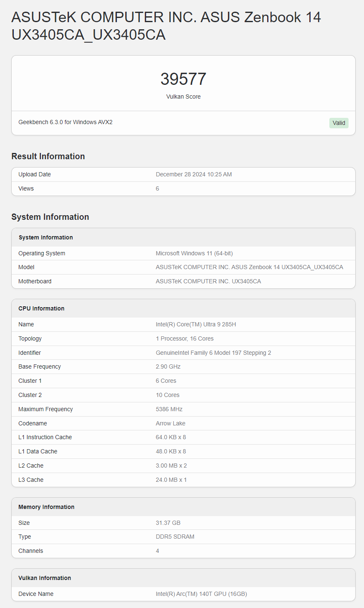Click the CPU Information table header
Viewport: 364px width, 608px height.
pyautogui.click(x=183, y=308)
